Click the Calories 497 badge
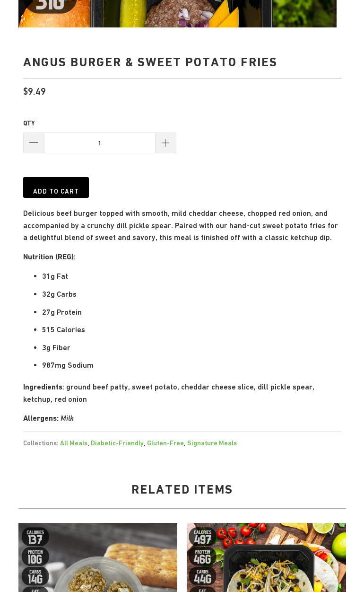This screenshot has height=592, width=364. coord(203,537)
